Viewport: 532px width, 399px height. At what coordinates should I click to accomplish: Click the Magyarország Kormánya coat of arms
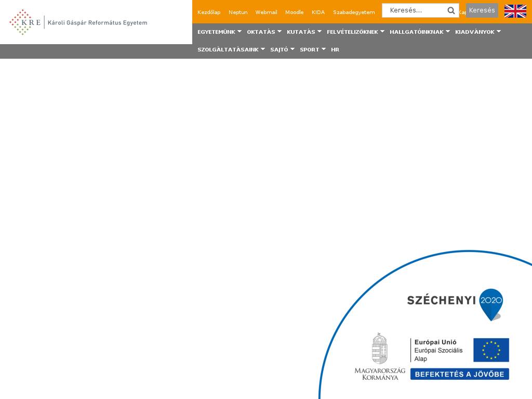(380, 349)
